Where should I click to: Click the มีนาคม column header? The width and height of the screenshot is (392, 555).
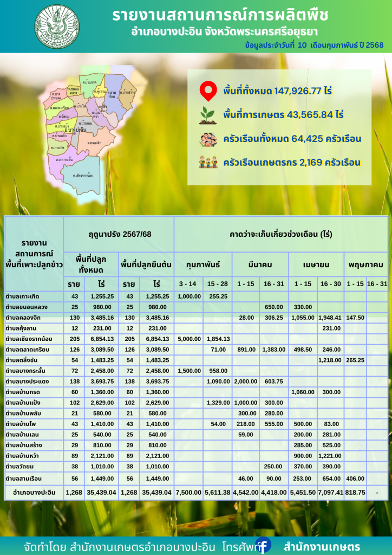click(260, 264)
